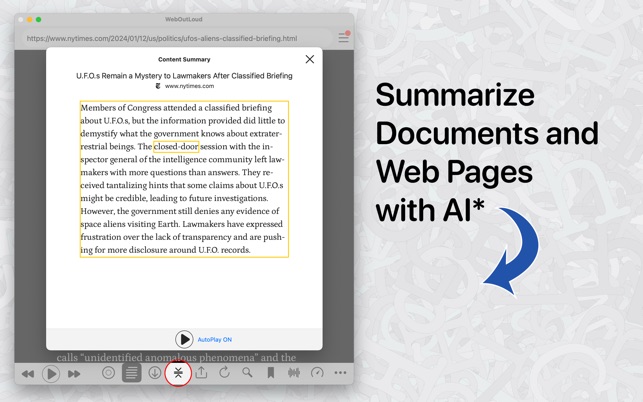This screenshot has height=402, width=643.
Task: Click the highlighted word "closed-door"
Action: point(176,146)
